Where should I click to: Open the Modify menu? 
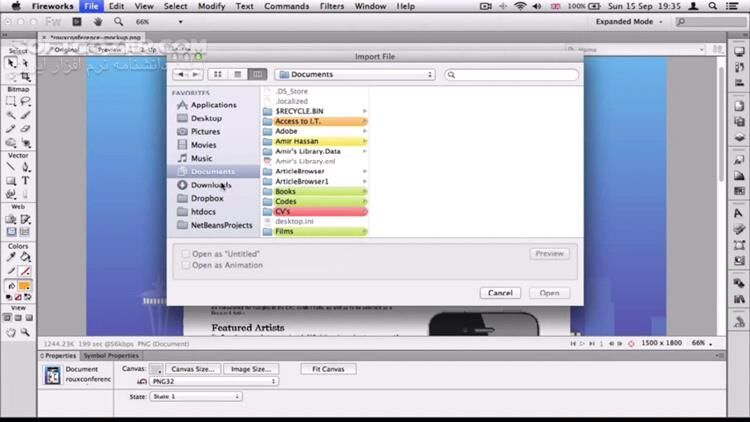[x=211, y=6]
